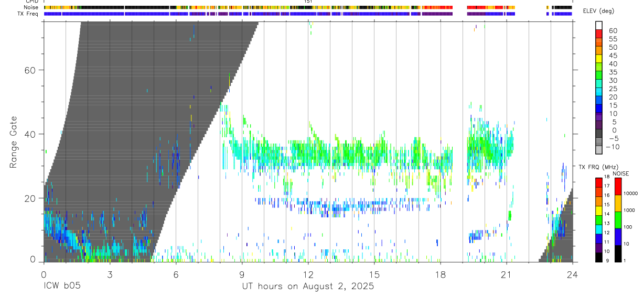Screen dimensions: 644x297
Task: Click the 'CPID' row label at top
Action: point(31,2)
